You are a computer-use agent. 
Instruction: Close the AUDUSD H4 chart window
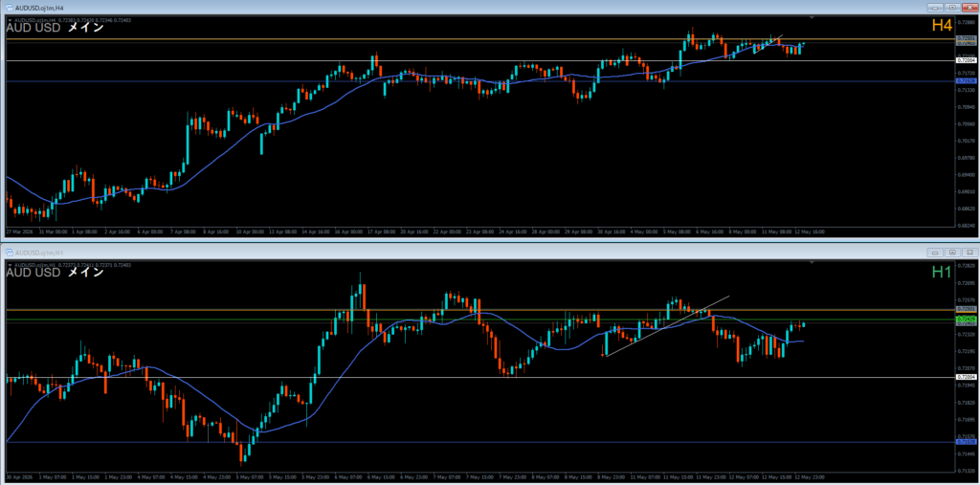[x=969, y=7]
